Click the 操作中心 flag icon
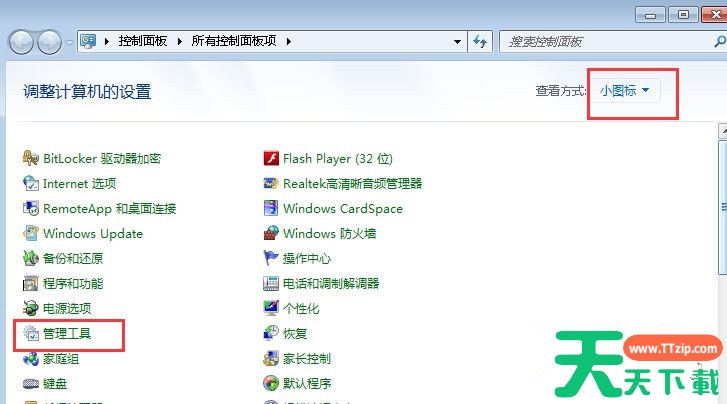727x404 pixels. point(271,259)
